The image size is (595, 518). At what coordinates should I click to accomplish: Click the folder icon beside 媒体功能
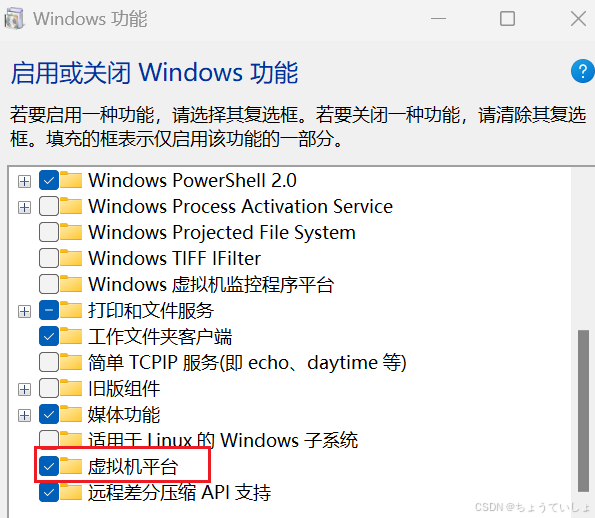[71, 414]
